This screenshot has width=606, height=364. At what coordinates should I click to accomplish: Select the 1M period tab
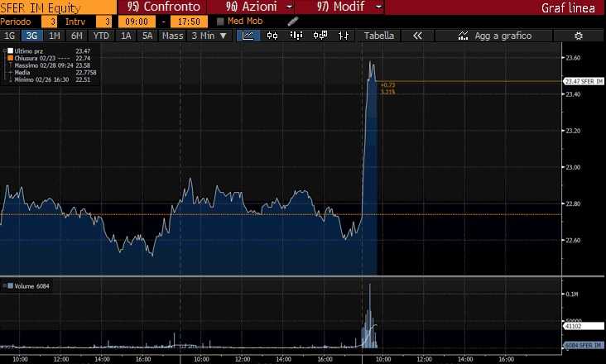pos(54,36)
